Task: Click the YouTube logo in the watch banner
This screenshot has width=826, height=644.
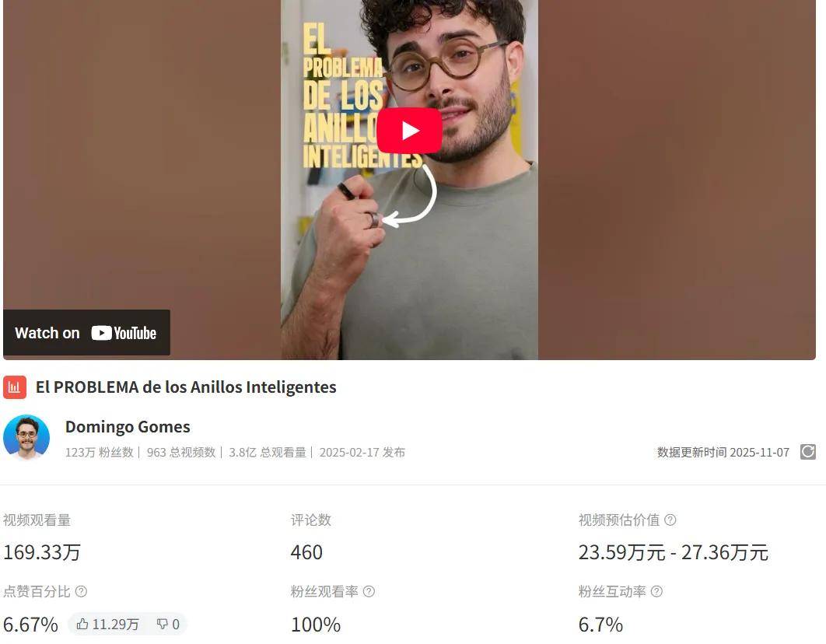Action: pos(124,333)
